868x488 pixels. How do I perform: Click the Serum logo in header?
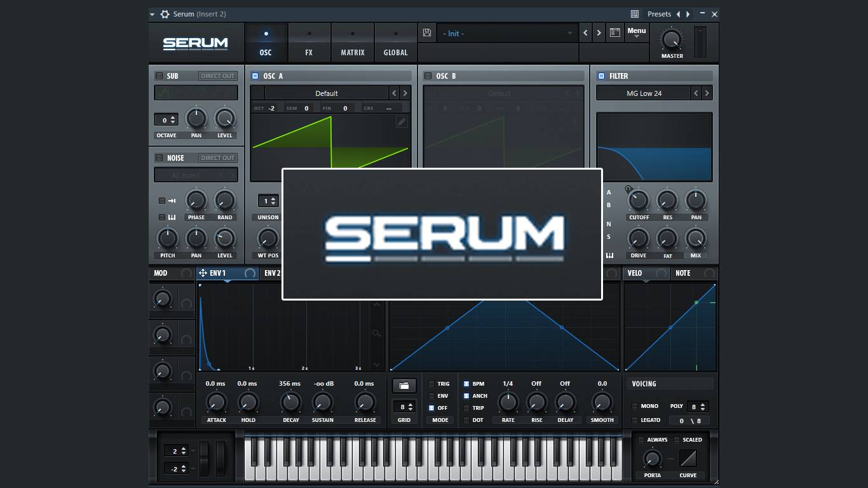coord(195,43)
